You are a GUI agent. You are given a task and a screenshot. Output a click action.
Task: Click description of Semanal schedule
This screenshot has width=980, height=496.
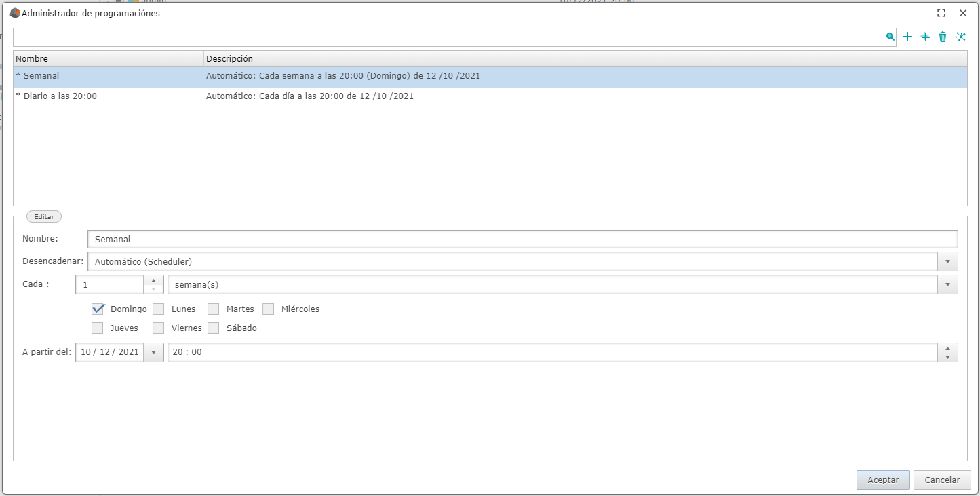click(x=343, y=76)
